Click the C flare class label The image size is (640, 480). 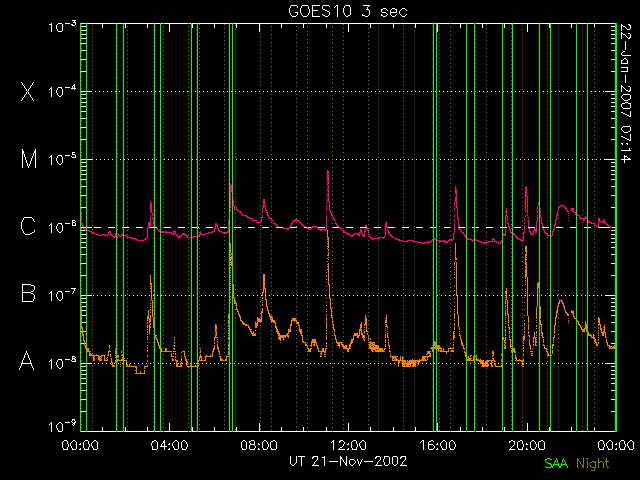point(28,226)
